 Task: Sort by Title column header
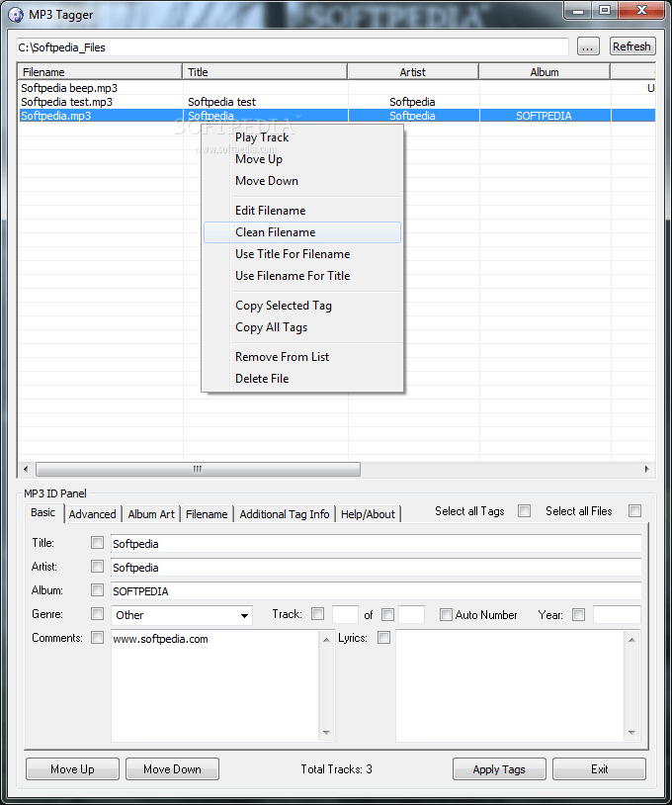pos(265,72)
